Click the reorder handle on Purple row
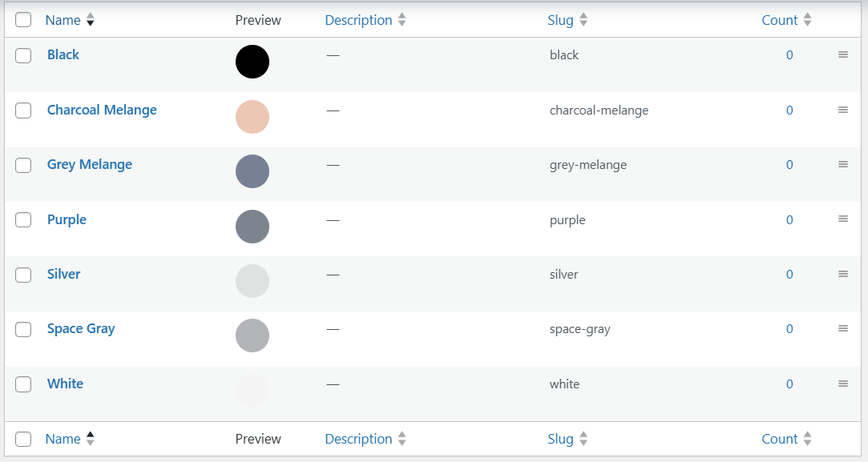868x462 pixels. tap(842, 219)
